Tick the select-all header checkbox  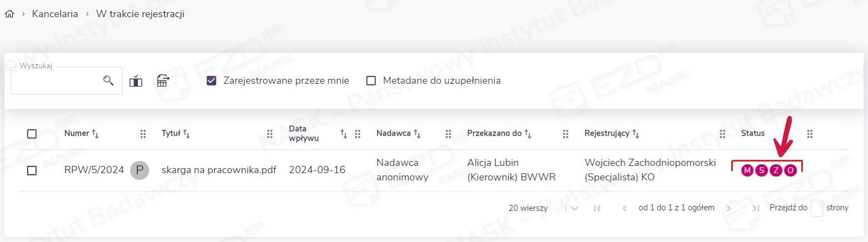tap(32, 134)
